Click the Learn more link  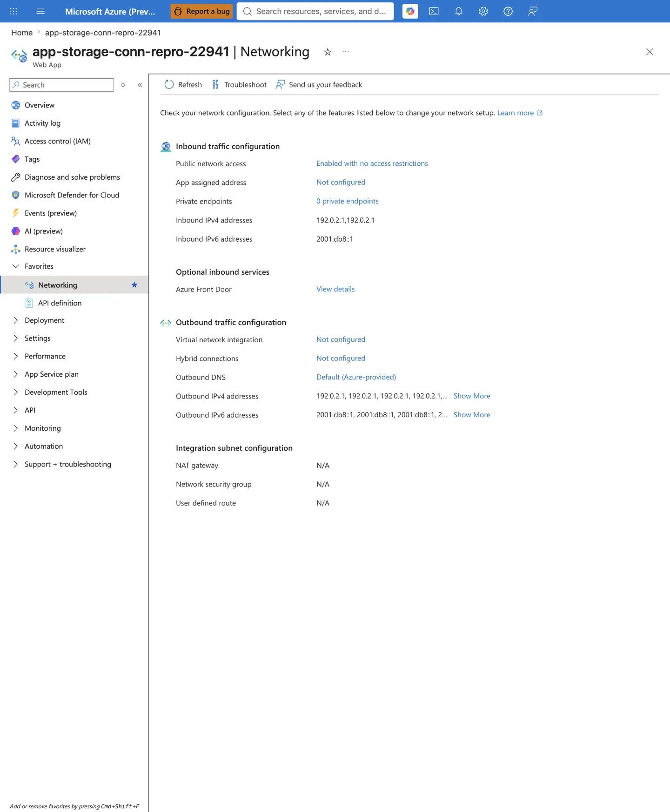point(520,113)
